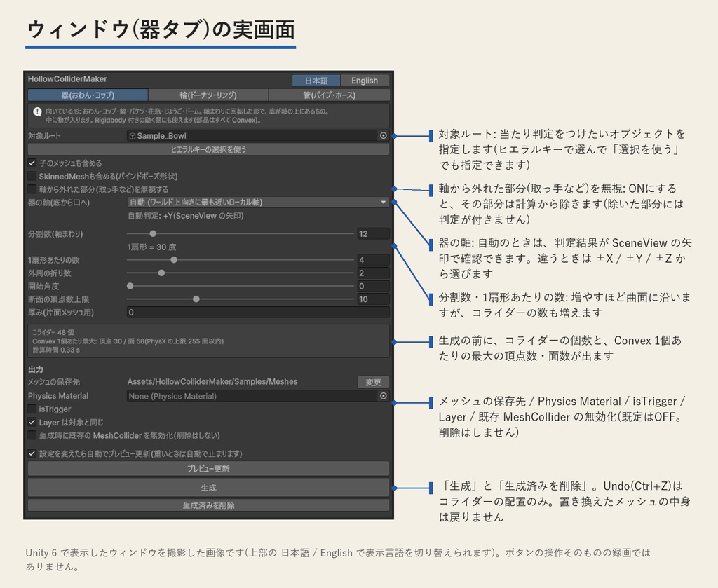Click the 外周の折り数 slider handle
The width and height of the screenshot is (718, 588).
[x=161, y=273]
